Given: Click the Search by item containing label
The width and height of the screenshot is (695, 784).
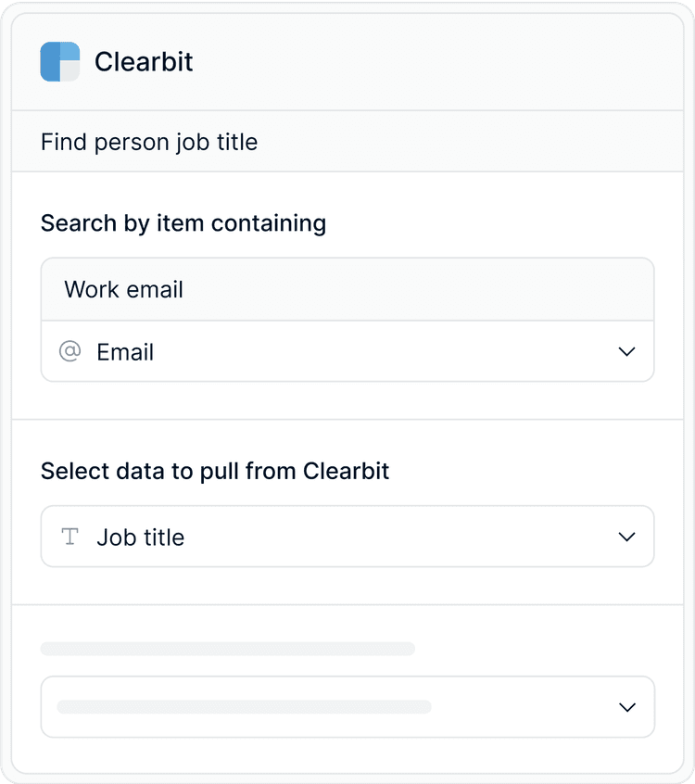Looking at the screenshot, I should click(183, 223).
